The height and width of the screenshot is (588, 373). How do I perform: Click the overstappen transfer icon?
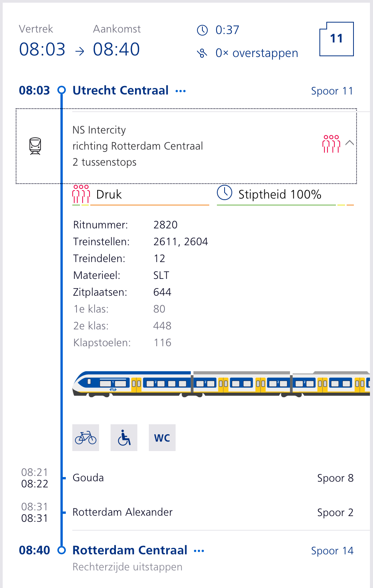[202, 53]
